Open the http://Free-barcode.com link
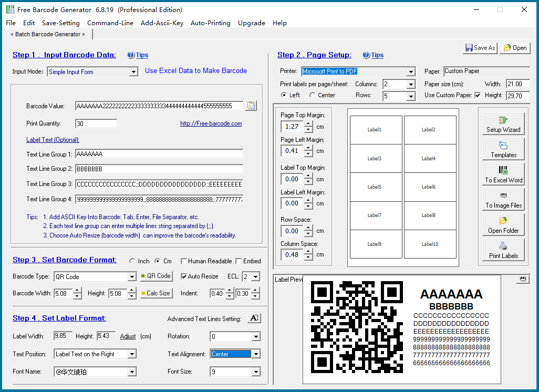This screenshot has height=392, width=539. tap(211, 123)
